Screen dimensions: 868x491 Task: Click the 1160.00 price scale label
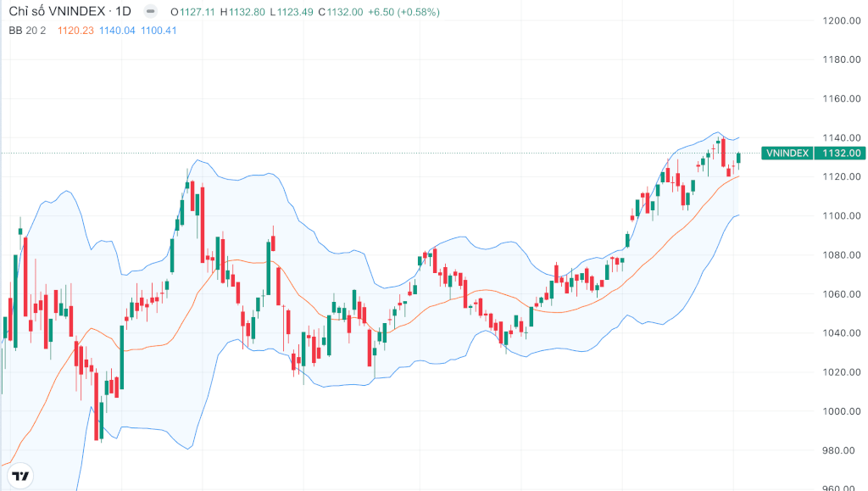coord(842,98)
